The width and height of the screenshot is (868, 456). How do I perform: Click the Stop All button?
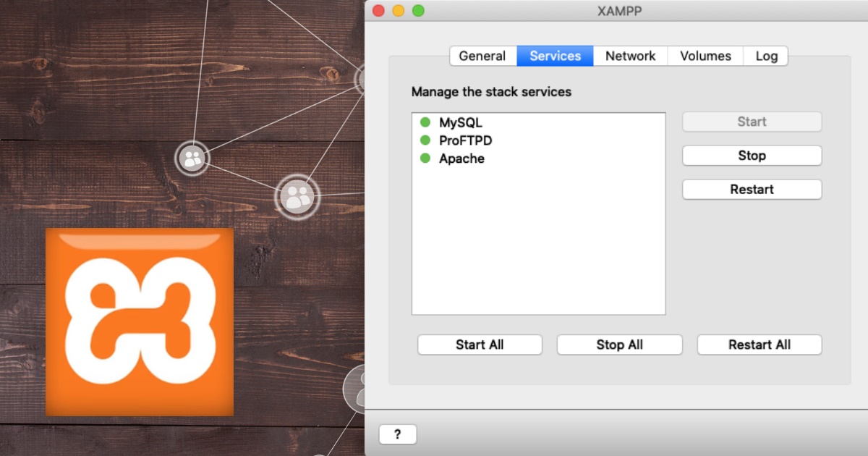point(619,345)
